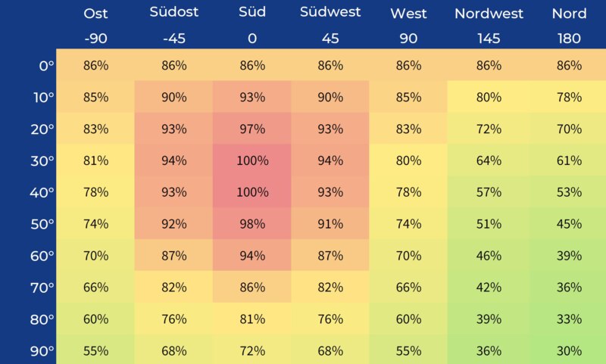606x364 pixels.
Task: Select the 180 azimuth value under Nord
Action: click(x=567, y=38)
